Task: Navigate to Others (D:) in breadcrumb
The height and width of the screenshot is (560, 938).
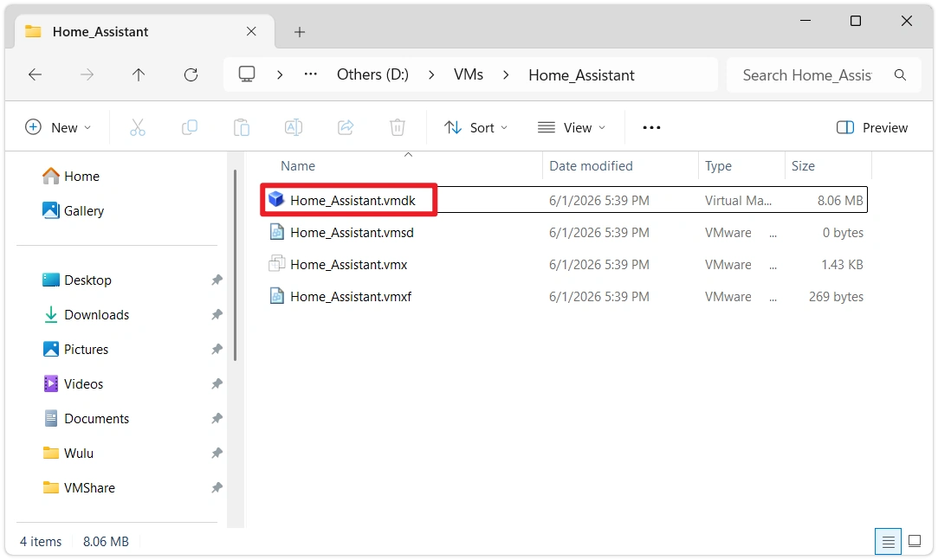Action: (x=372, y=74)
